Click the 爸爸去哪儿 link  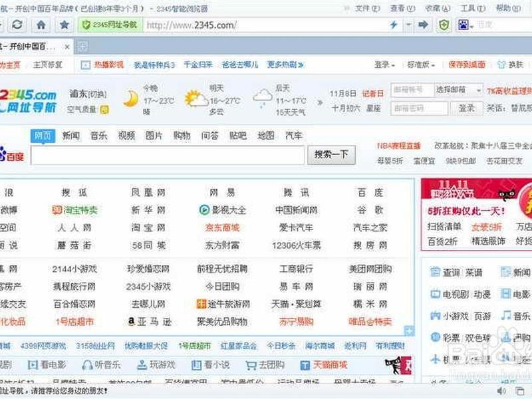click(x=240, y=65)
